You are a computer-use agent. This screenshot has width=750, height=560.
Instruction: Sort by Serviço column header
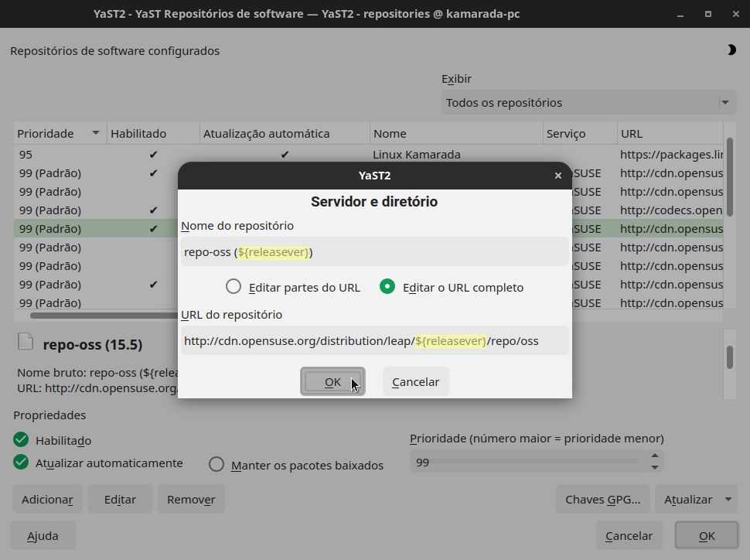point(580,134)
